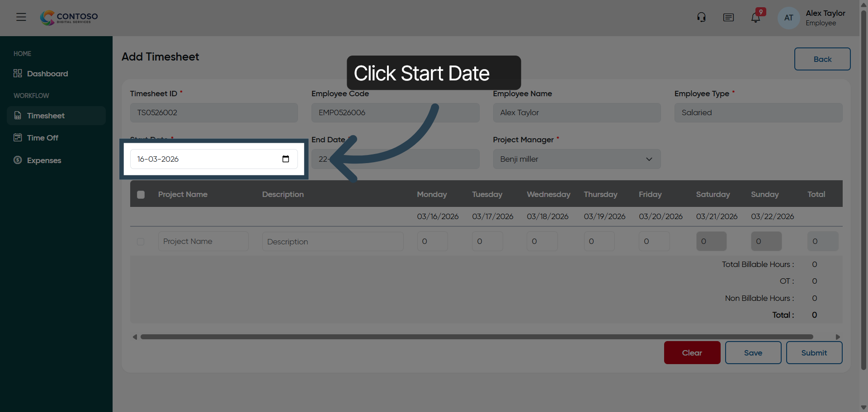Click the Back button
868x412 pixels.
tap(822, 59)
